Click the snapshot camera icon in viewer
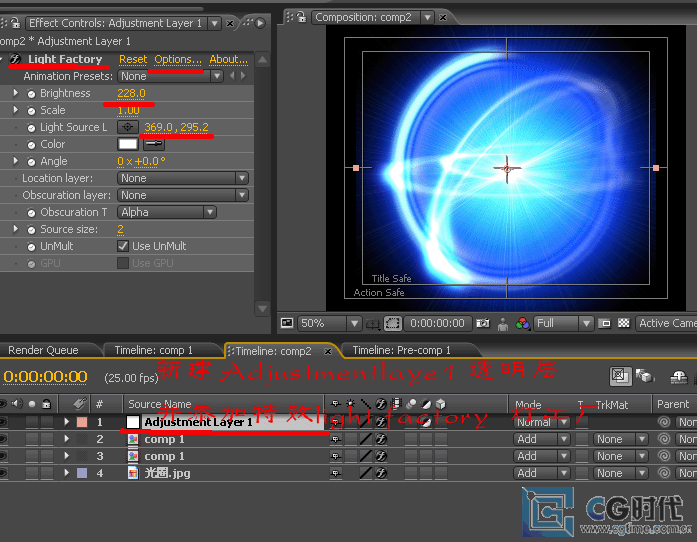This screenshot has width=697, height=542. coord(483,323)
